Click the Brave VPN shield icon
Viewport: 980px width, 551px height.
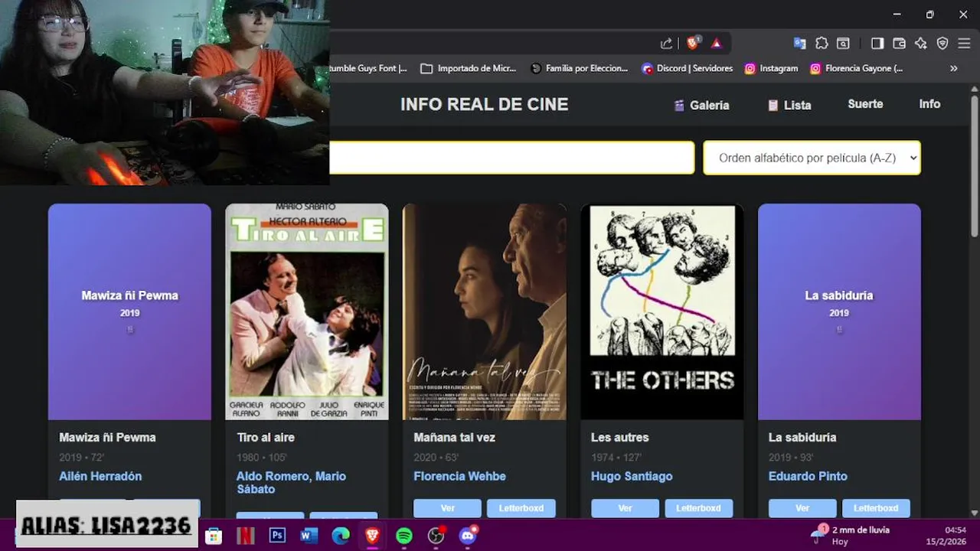942,44
